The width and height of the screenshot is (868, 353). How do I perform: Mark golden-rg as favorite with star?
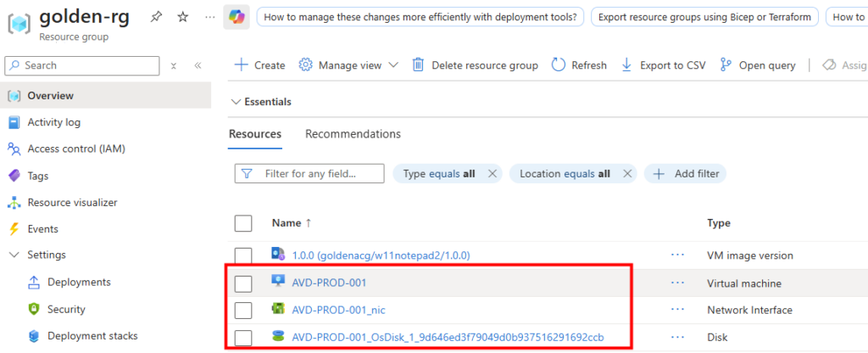click(183, 17)
